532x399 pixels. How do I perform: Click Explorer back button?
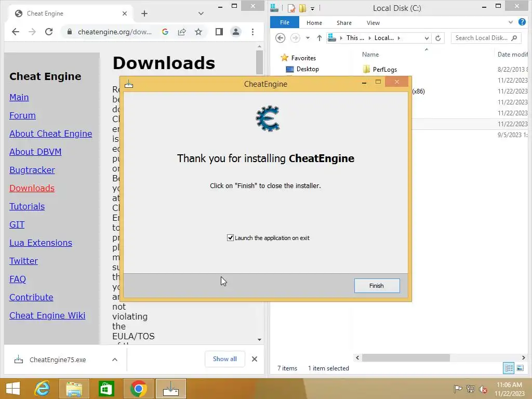coord(280,38)
